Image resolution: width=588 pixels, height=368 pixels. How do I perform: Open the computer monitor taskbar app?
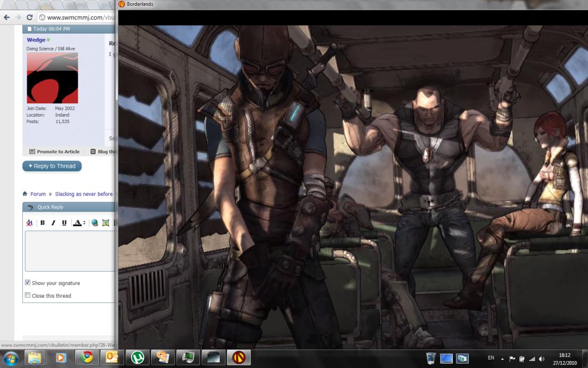[x=188, y=358]
